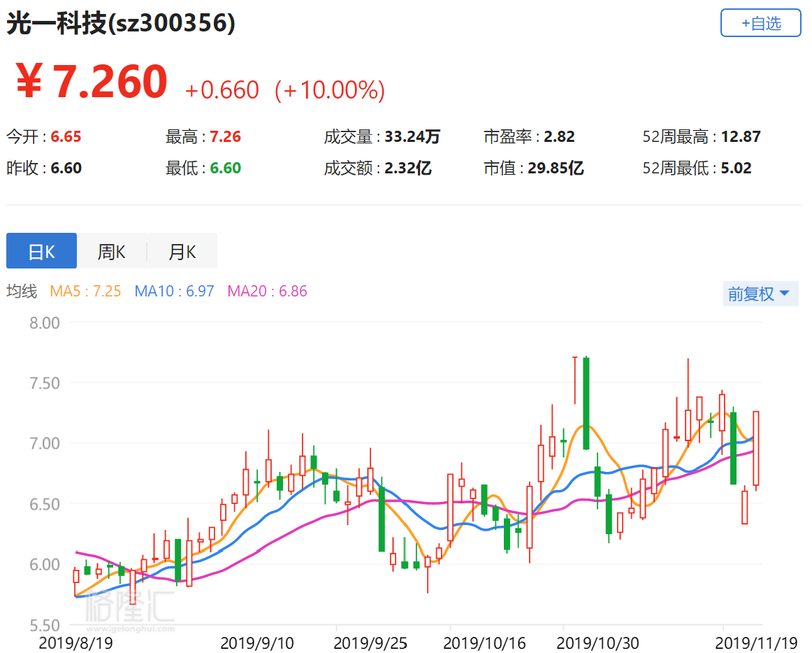This screenshot has height=653, width=812.
Task: Click the 成交量 value 33.24万
Action: (412, 137)
